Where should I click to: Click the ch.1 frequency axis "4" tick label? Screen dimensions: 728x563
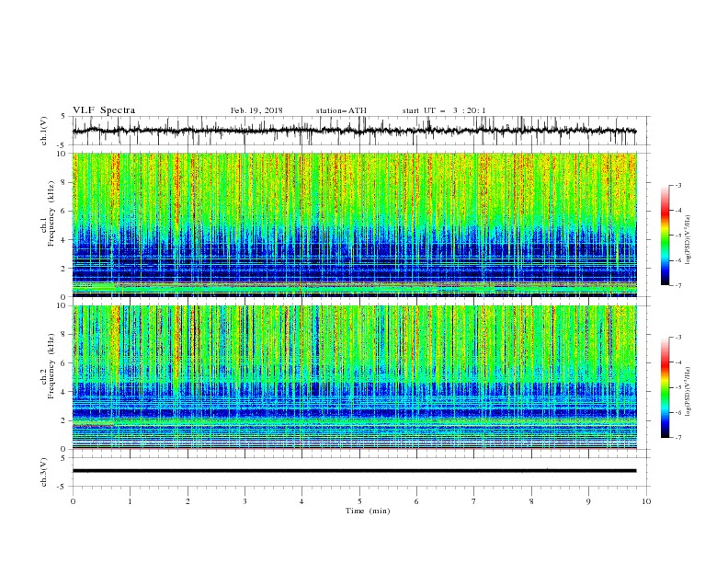pyautogui.click(x=64, y=240)
